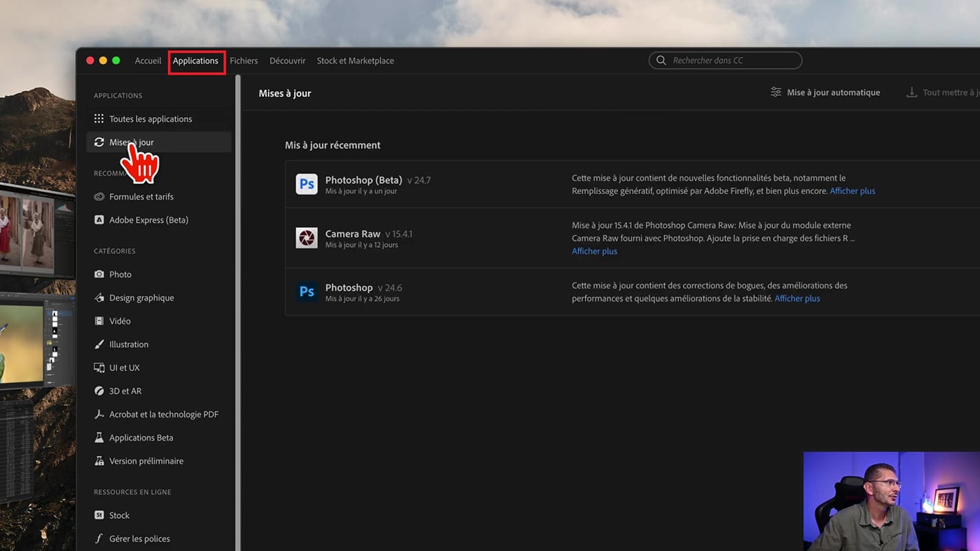Image resolution: width=980 pixels, height=551 pixels.
Task: Click the Photoshop (Beta) title text
Action: (363, 180)
